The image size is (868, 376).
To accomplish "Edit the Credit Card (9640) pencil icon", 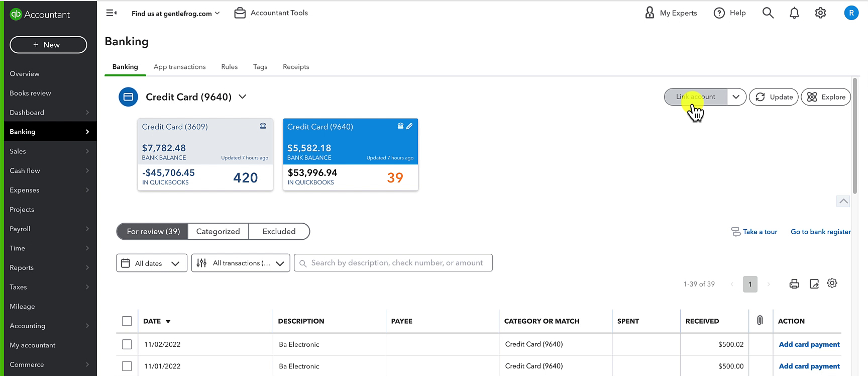I will pyautogui.click(x=409, y=126).
